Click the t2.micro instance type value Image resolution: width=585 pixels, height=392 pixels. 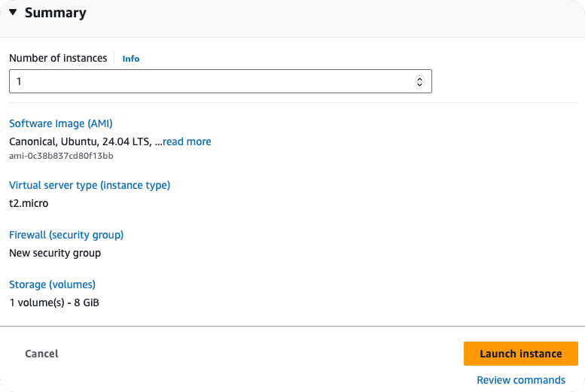click(29, 203)
